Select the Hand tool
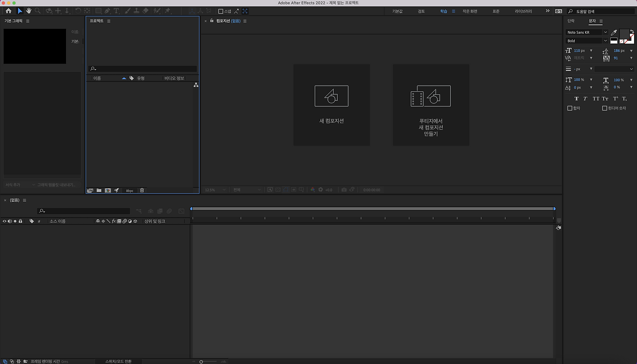Screen dimensions: 637x364 click(x=29, y=11)
